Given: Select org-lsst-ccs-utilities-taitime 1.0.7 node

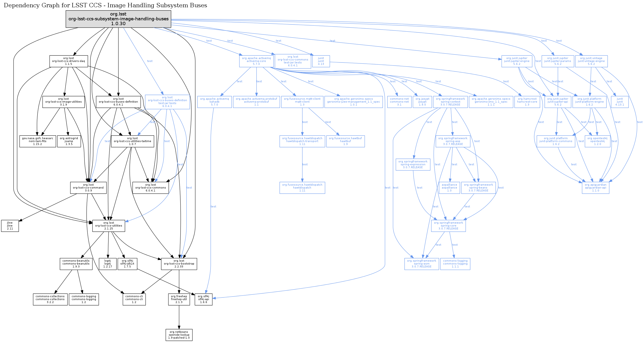Looking at the screenshot, I should point(132,141).
